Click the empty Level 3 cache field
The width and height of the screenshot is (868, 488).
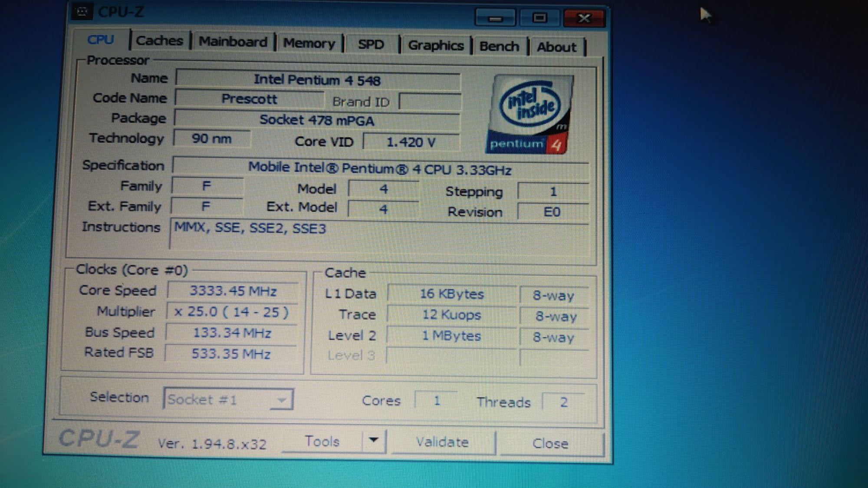point(452,357)
